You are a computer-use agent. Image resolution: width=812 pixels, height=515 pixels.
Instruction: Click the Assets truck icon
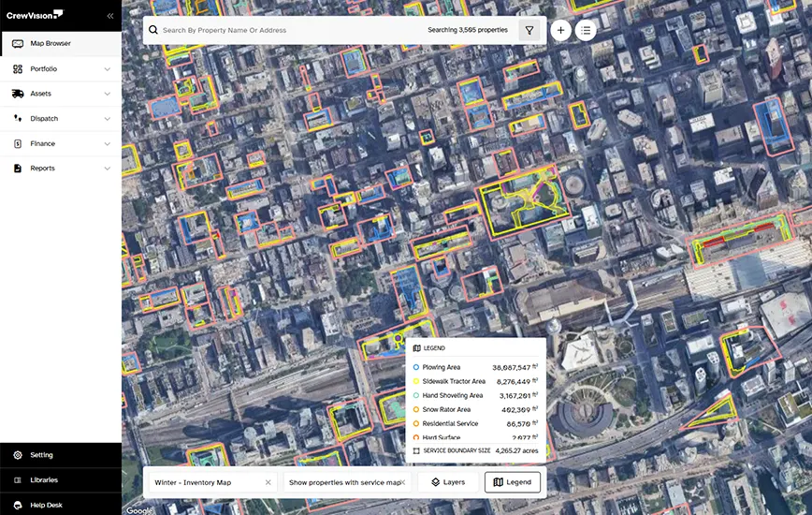click(18, 94)
